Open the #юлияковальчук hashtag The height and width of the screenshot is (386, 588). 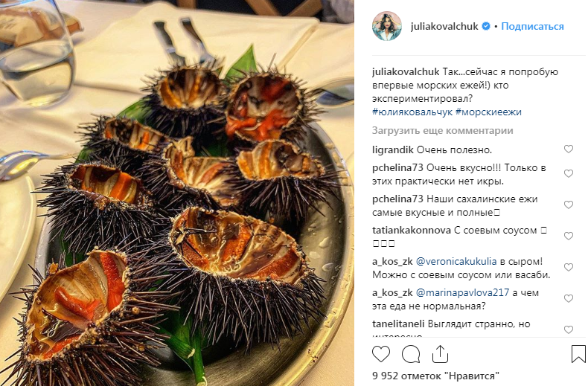[x=412, y=112]
